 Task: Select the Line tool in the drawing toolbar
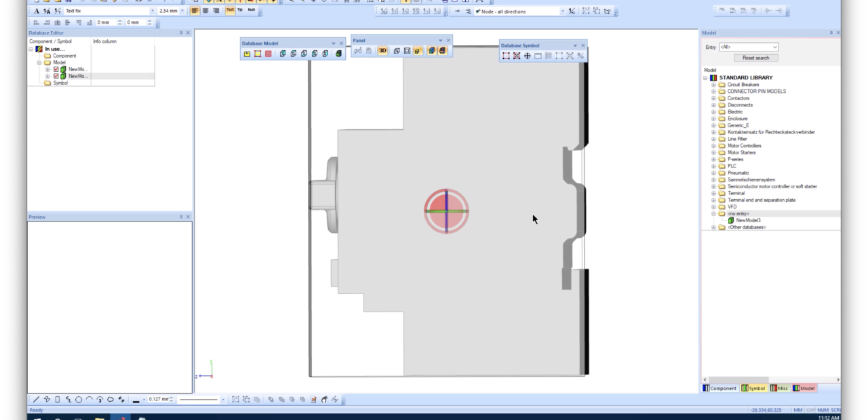click(x=36, y=399)
